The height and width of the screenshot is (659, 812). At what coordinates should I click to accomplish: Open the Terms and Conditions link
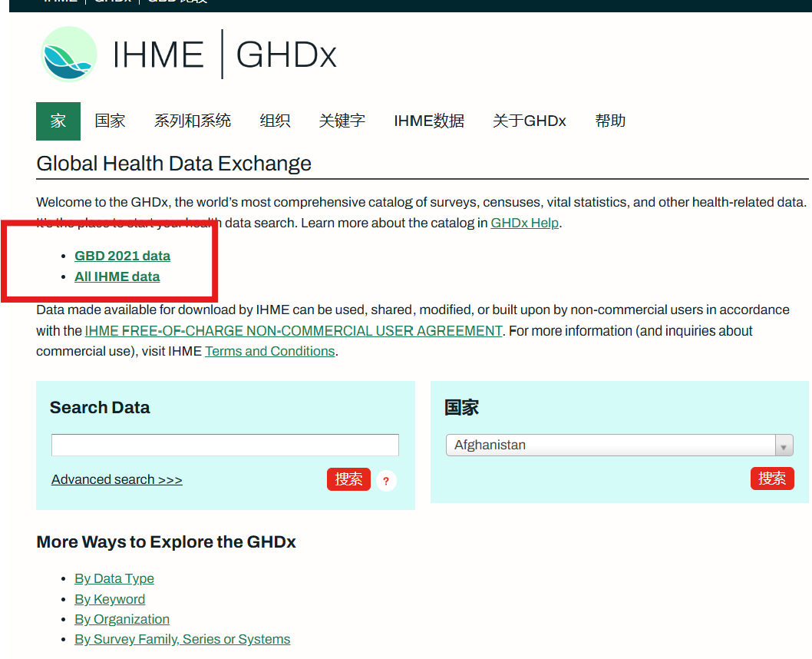click(x=270, y=351)
